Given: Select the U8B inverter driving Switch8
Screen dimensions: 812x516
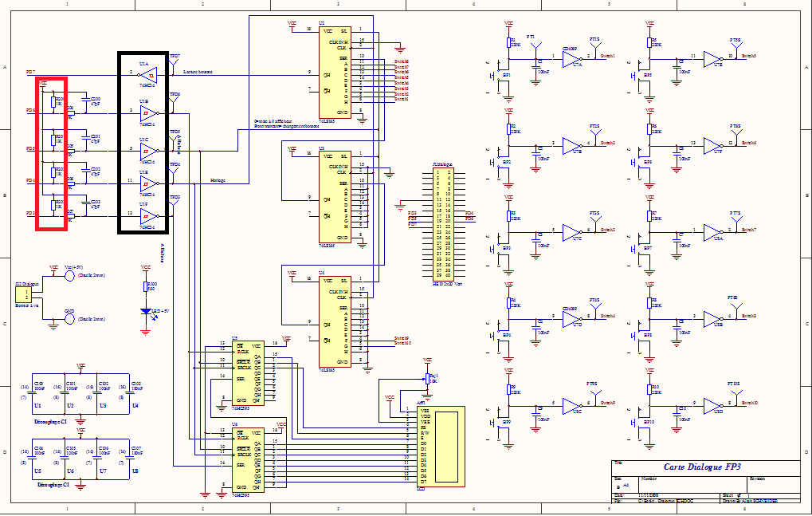Looking at the screenshot, I should [x=712, y=319].
